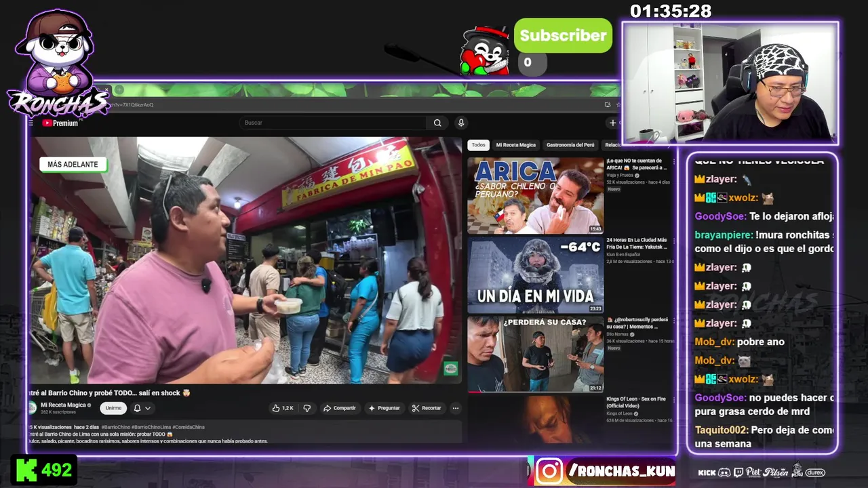The width and height of the screenshot is (868, 488).
Task: Open the notification bell dropdown
Action: click(142, 408)
